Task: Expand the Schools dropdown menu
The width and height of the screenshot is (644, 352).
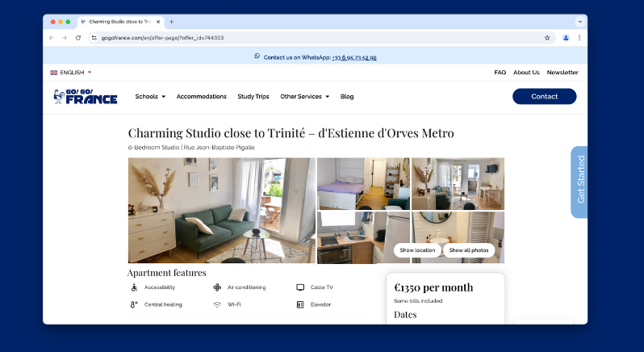Action: pos(150,97)
